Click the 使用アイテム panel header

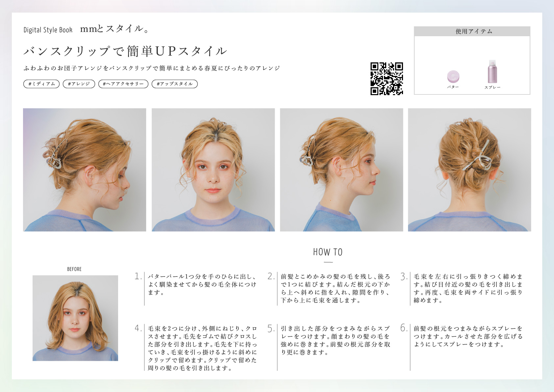(x=472, y=31)
